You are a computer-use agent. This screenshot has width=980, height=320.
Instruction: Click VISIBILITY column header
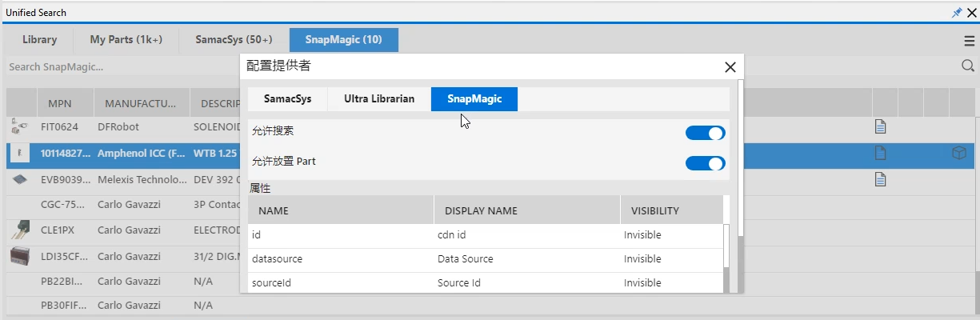click(x=671, y=210)
